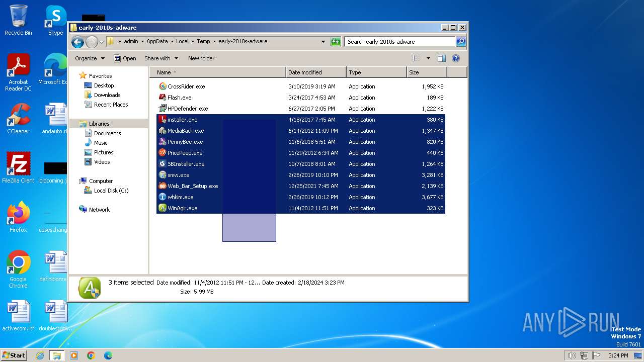
Task: Select the MediaBack.exe file icon
Action: (163, 131)
